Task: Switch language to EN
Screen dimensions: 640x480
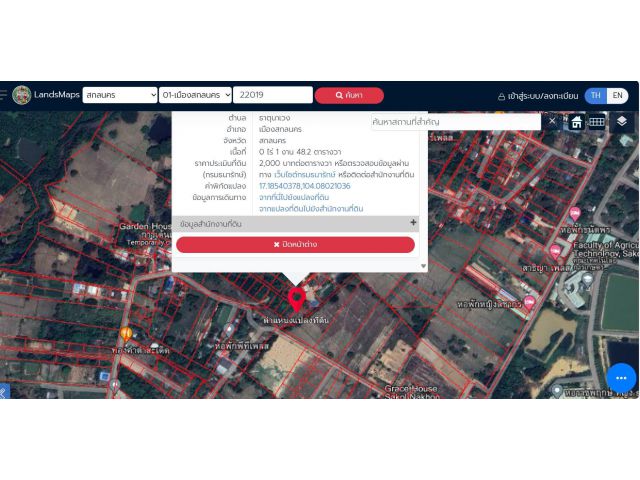Action: point(618,96)
